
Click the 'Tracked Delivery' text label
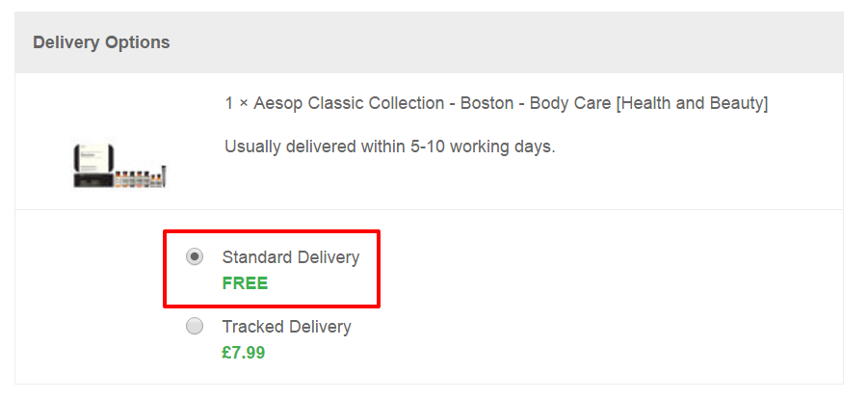(x=287, y=327)
